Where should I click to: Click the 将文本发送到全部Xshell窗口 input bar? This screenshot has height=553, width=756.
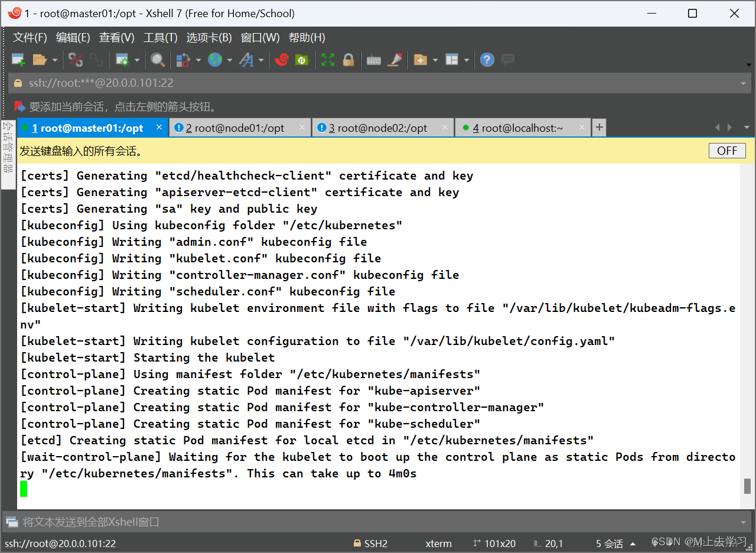click(378, 522)
